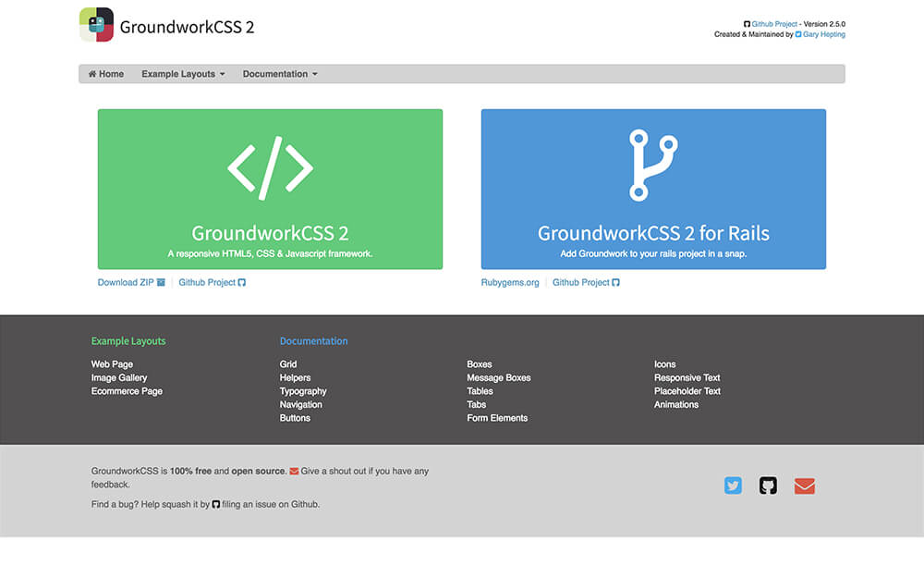Open the Web Page footer link
Viewport: 924px width, 578px height.
[112, 363]
